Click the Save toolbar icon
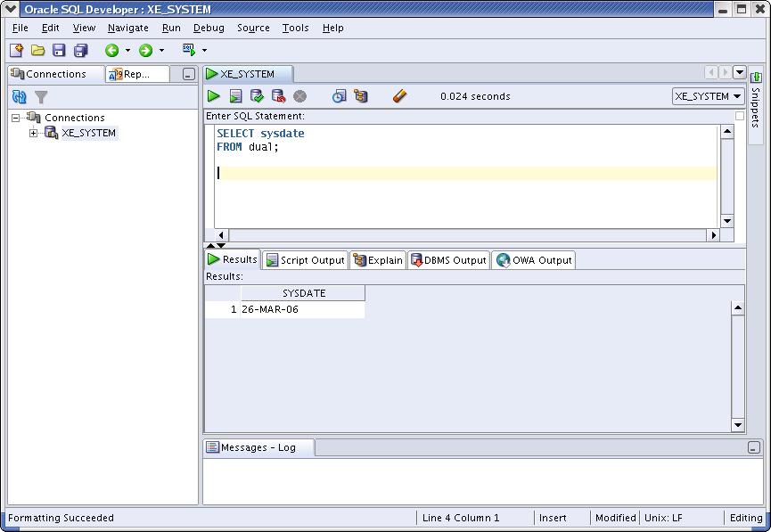This screenshot has height=532, width=771. tap(59, 50)
